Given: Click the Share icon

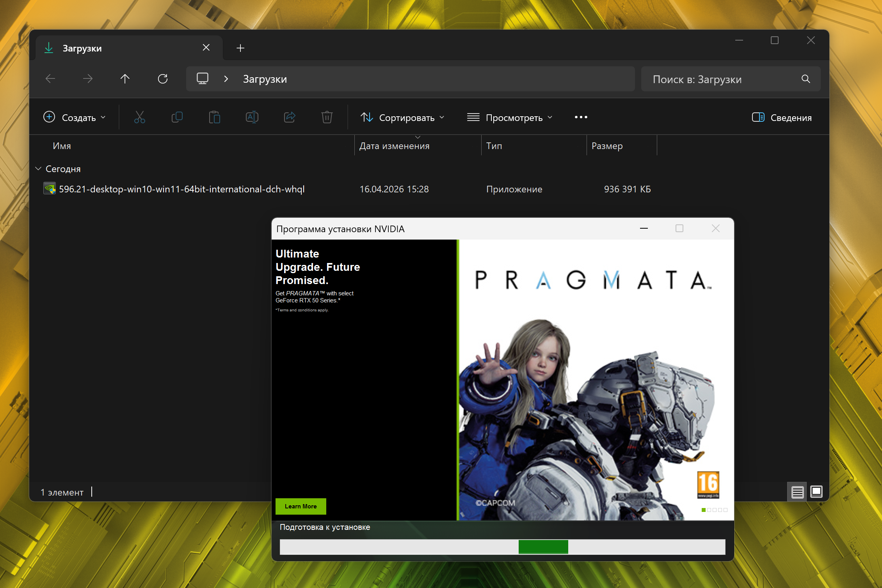Looking at the screenshot, I should click(289, 117).
